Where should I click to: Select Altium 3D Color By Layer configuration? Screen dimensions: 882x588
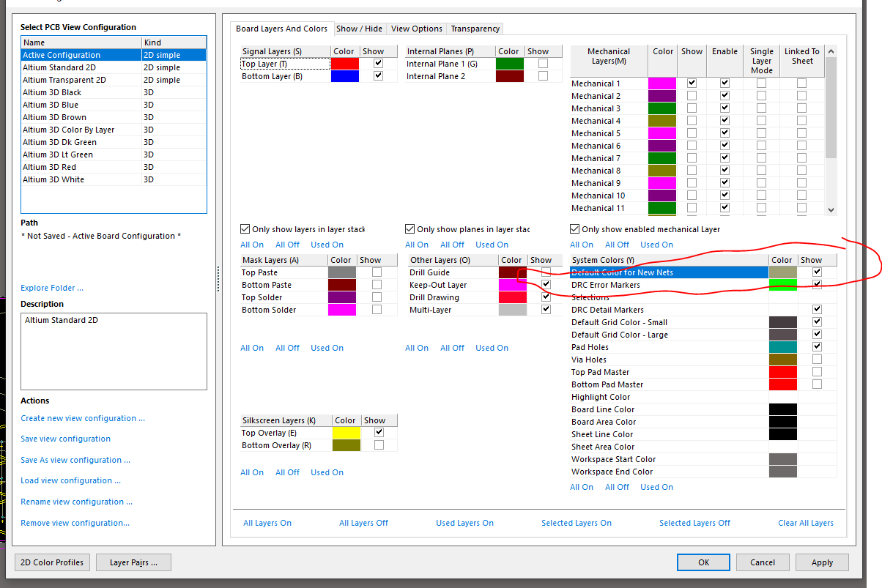click(x=114, y=130)
